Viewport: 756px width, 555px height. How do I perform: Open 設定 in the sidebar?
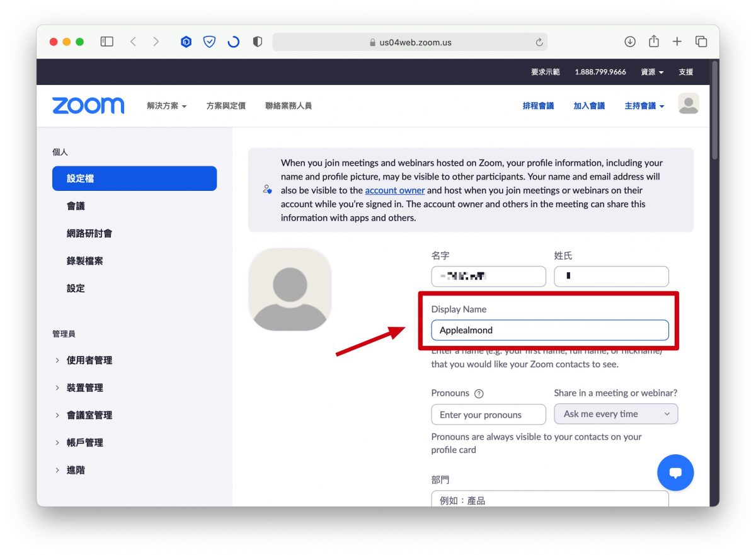76,288
